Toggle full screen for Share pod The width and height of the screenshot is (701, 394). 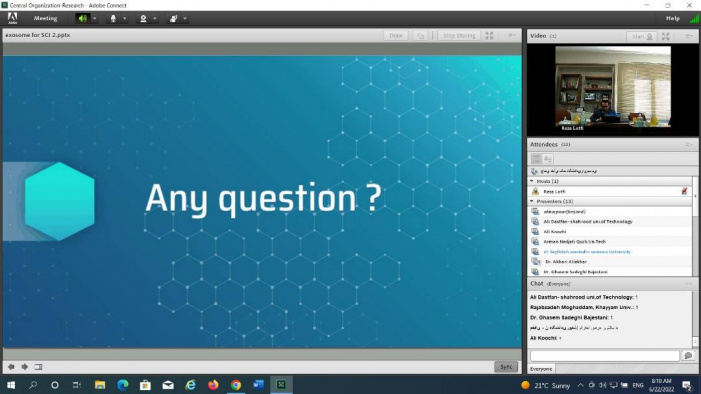[x=490, y=35]
